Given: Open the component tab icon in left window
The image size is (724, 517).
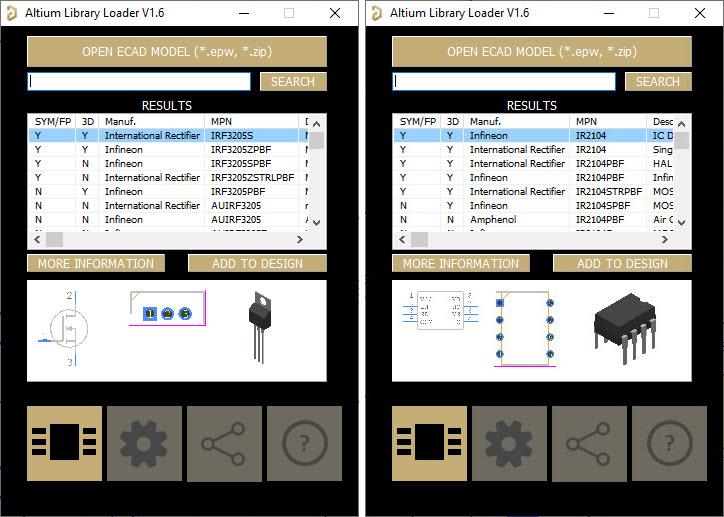Looking at the screenshot, I should [x=65, y=443].
